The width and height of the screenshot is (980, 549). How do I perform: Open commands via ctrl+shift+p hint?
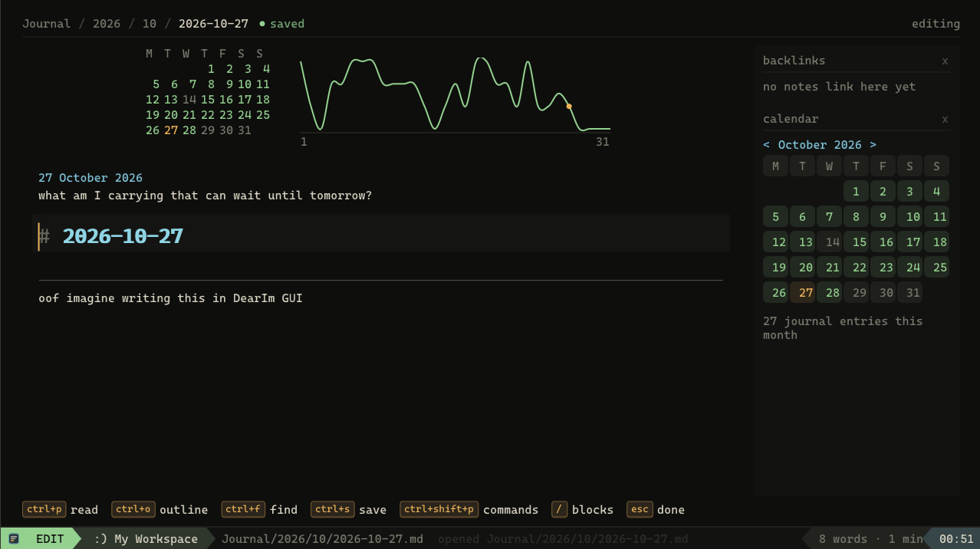click(469, 510)
